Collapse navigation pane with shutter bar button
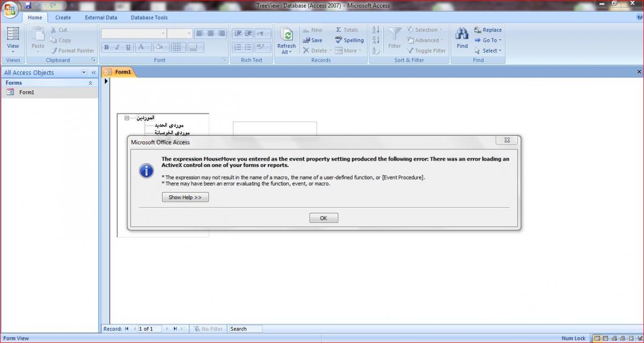This screenshot has width=644, height=343. (93, 72)
